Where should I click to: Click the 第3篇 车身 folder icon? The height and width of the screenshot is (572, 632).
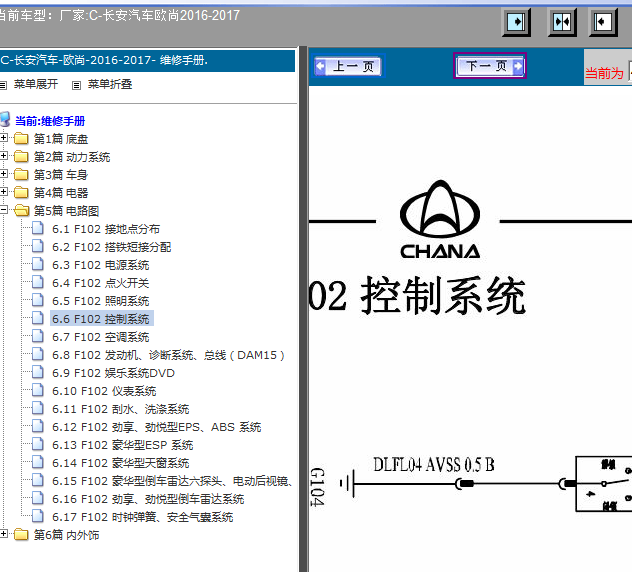[21, 175]
